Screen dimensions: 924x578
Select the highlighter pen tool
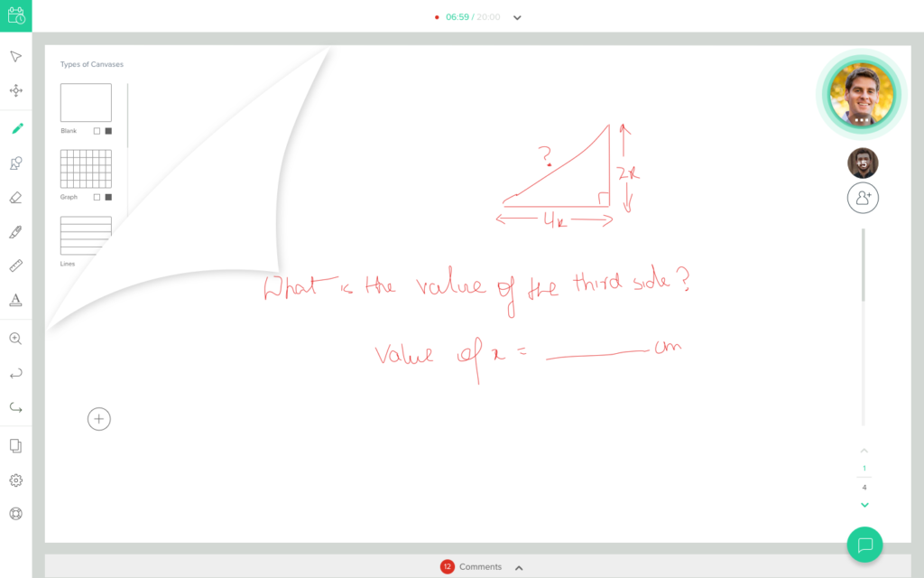pos(15,232)
